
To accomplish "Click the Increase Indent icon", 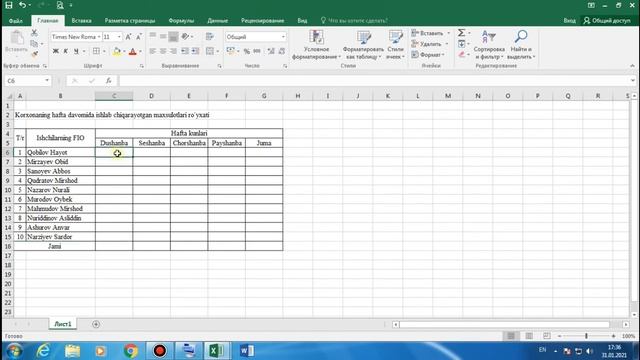I will coord(196,51).
